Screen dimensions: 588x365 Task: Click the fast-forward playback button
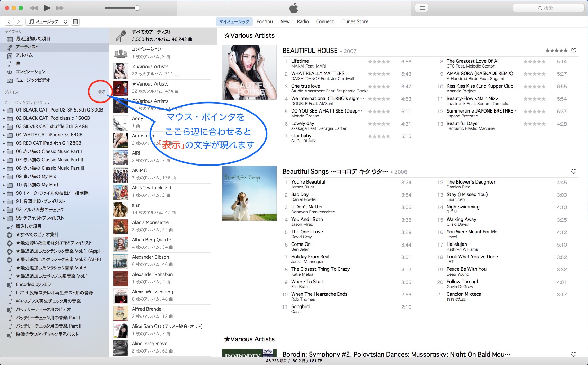(60, 8)
